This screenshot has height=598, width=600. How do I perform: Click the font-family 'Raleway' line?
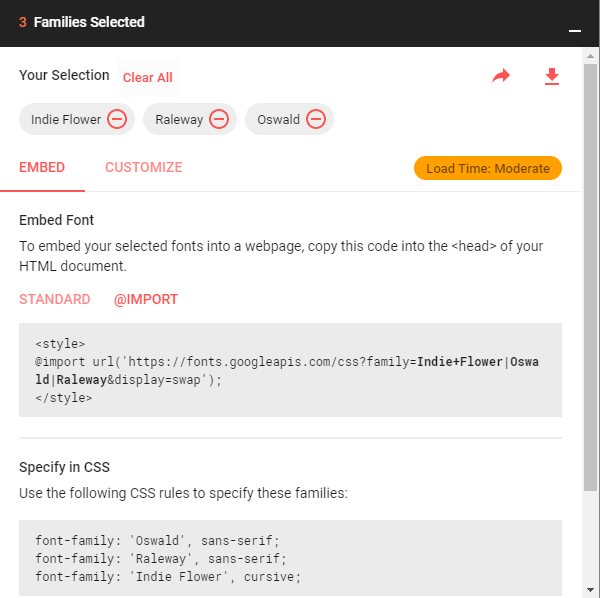point(161,559)
